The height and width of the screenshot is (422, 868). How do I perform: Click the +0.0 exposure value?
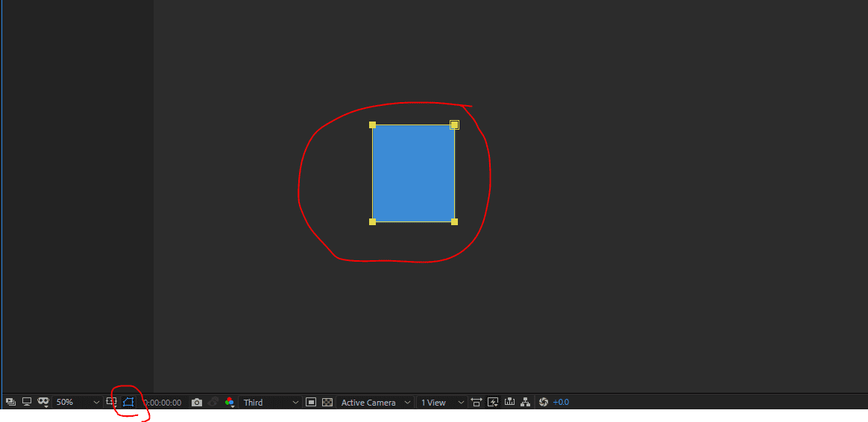561,403
